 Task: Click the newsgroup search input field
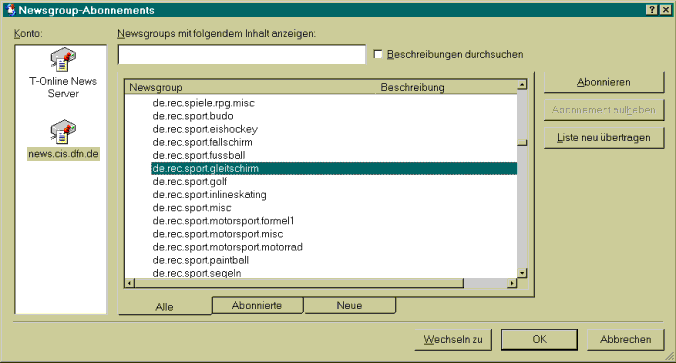(x=242, y=54)
